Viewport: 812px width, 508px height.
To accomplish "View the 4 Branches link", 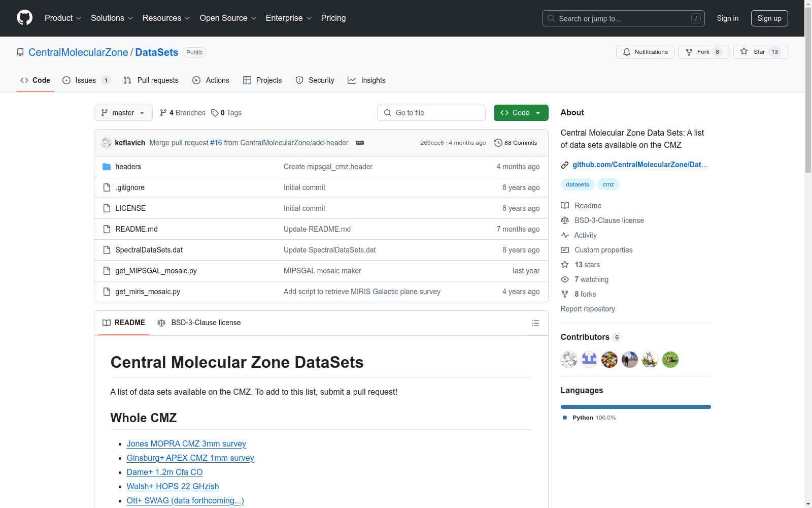I will [183, 113].
